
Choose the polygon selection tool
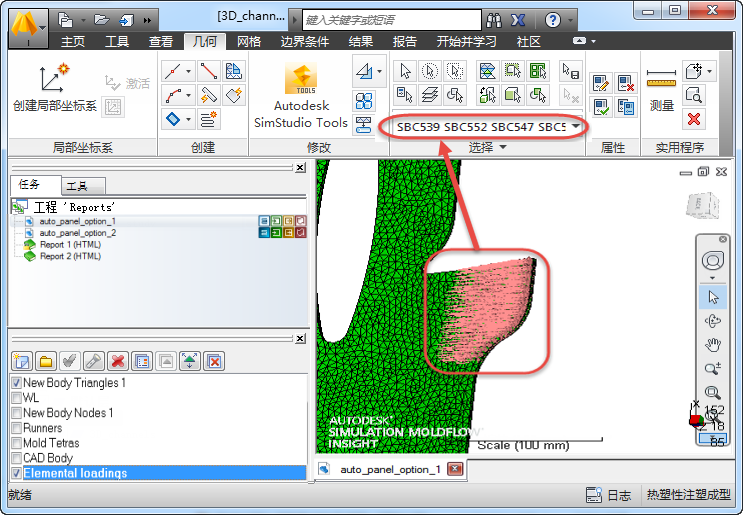(455, 71)
